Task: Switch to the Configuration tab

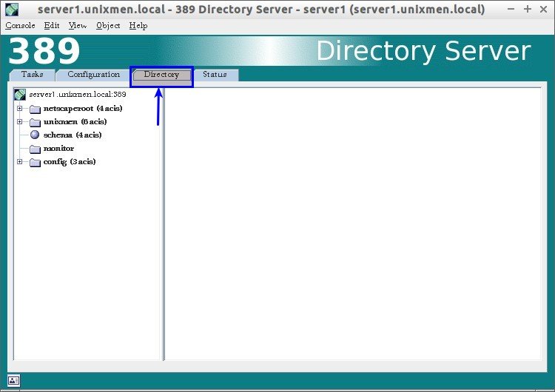Action: 93,75
